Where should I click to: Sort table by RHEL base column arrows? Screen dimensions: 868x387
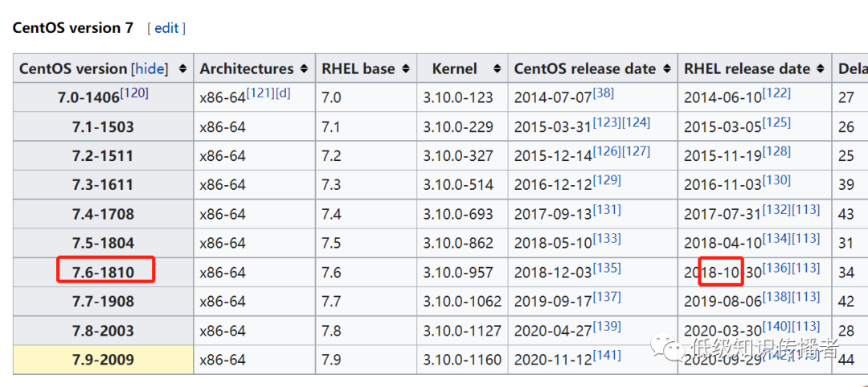tap(406, 68)
